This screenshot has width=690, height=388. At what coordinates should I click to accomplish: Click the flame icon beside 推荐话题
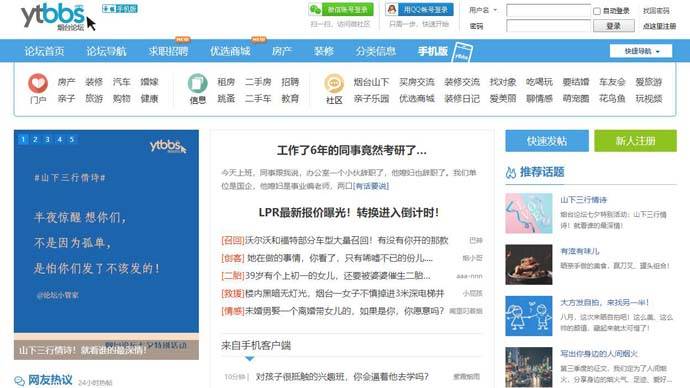(511, 172)
